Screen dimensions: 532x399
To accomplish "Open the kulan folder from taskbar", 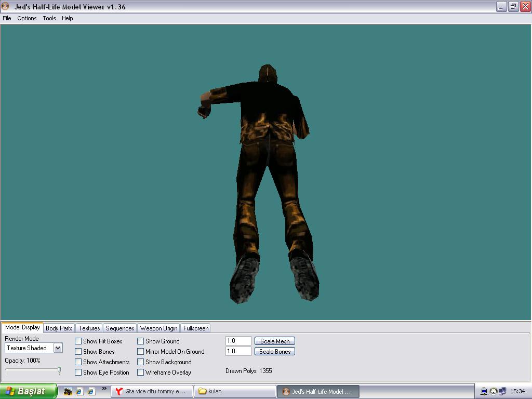I will coord(235,392).
